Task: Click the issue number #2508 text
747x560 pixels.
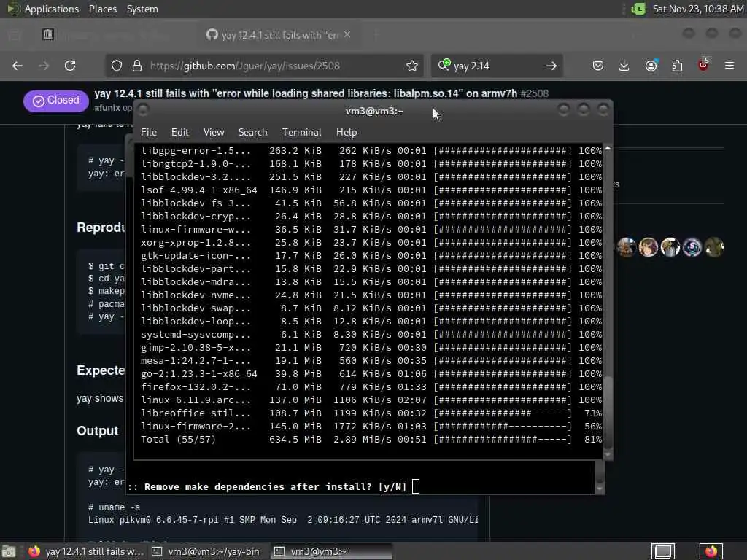Action: pos(535,93)
